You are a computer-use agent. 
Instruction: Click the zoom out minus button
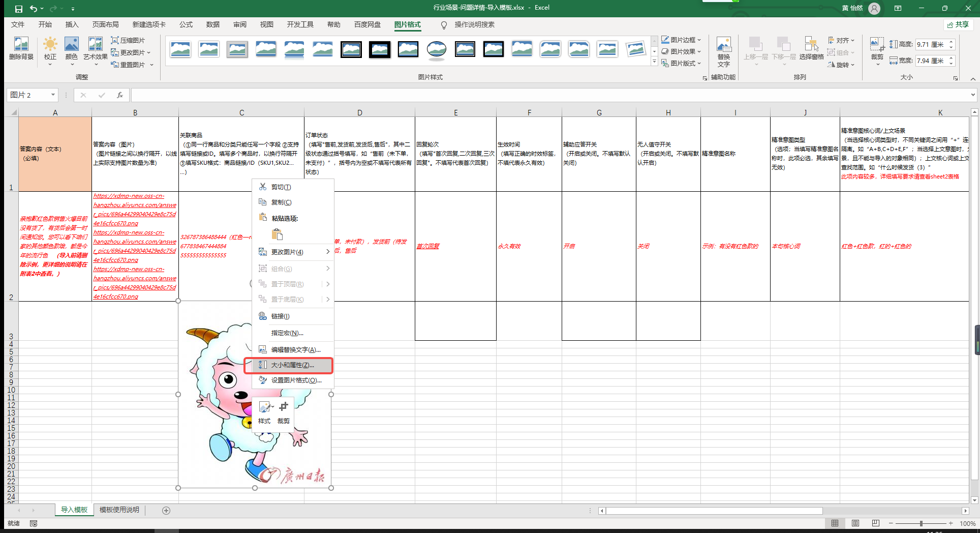pos(891,523)
